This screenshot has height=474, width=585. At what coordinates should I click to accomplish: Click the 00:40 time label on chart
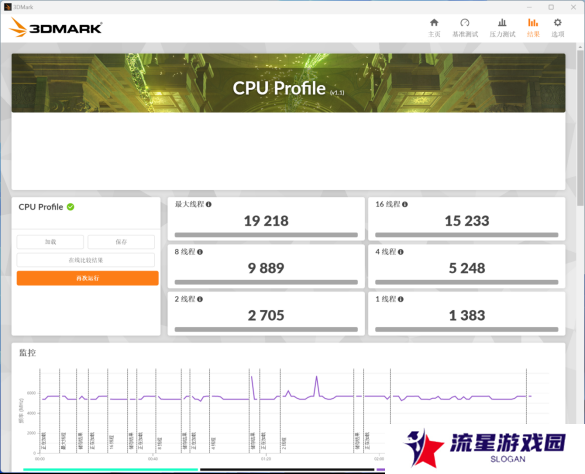click(152, 459)
